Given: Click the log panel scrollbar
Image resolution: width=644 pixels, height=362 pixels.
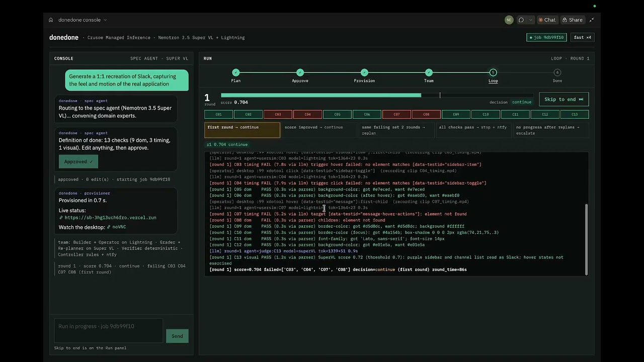Looking at the screenshot, I should click(586, 240).
